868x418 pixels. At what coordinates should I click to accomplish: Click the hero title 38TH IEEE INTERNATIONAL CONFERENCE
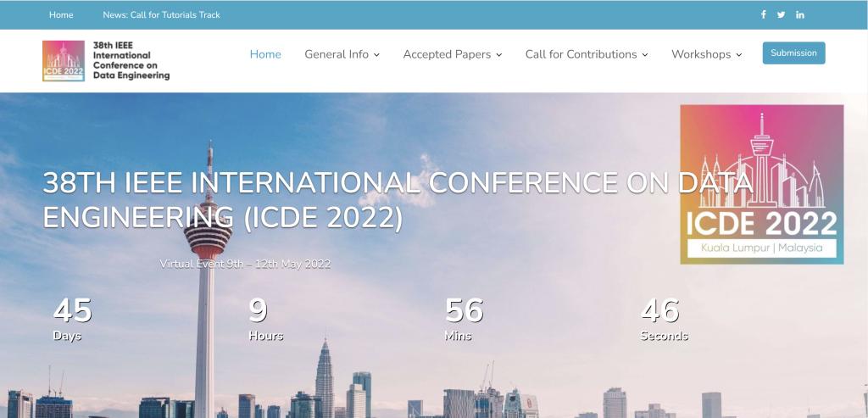(398, 200)
